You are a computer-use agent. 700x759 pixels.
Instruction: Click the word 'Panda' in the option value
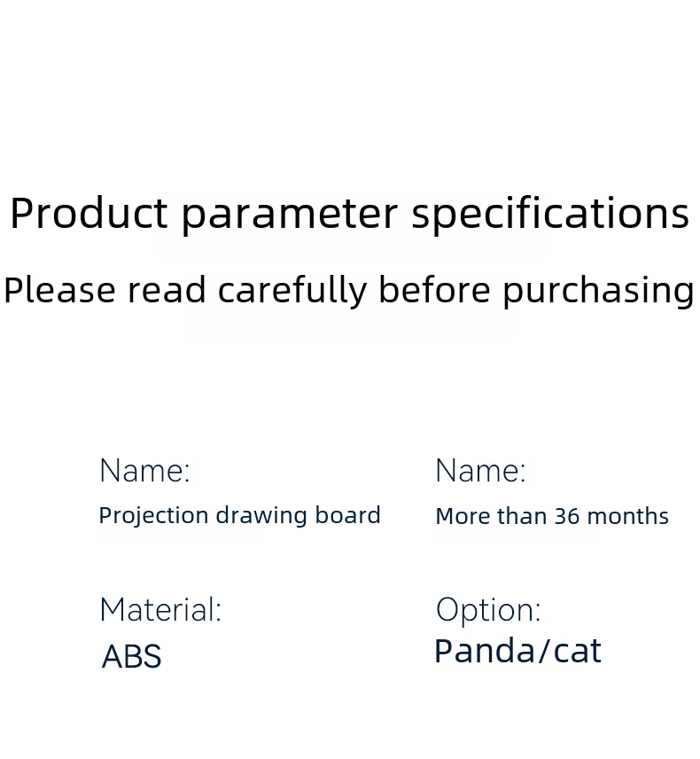pyautogui.click(x=485, y=651)
